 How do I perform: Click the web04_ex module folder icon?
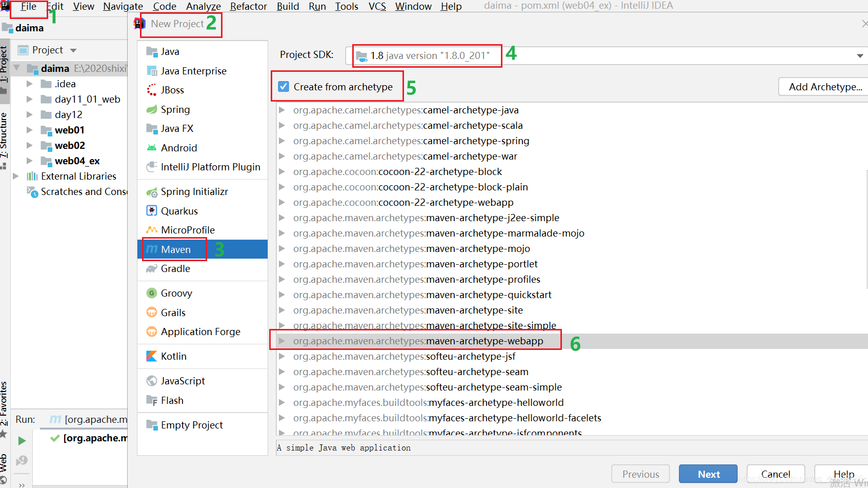point(47,161)
